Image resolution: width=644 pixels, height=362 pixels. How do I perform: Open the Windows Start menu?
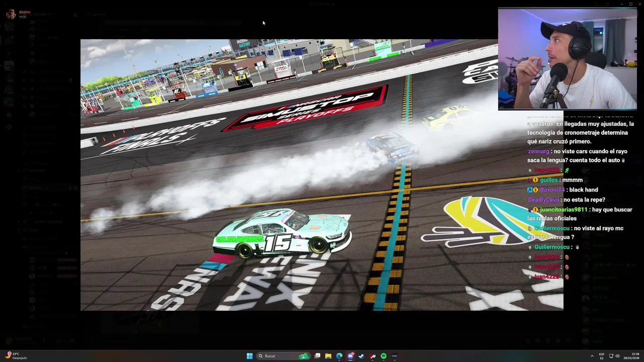[x=250, y=356]
